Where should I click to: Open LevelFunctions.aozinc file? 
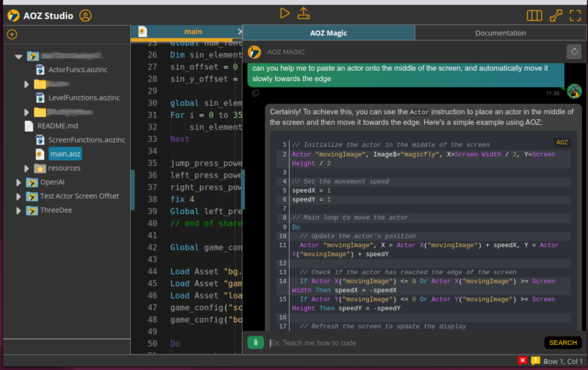(x=84, y=98)
